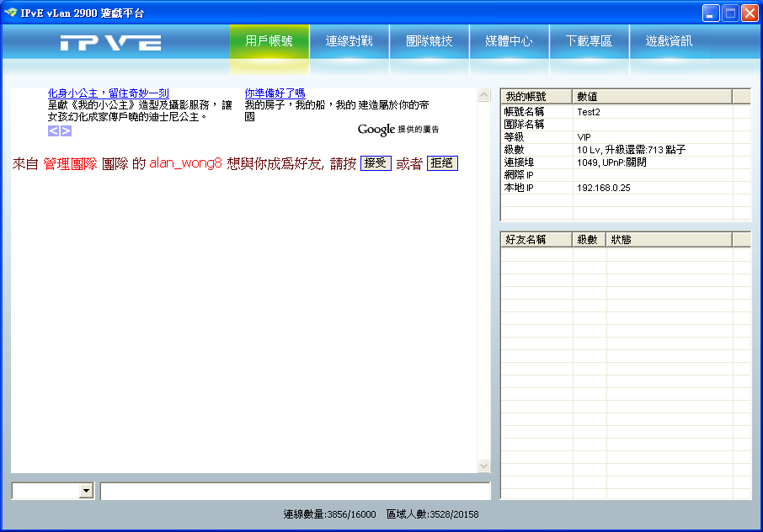Click the chat message input field
Screen dimensions: 763x532
click(x=295, y=491)
